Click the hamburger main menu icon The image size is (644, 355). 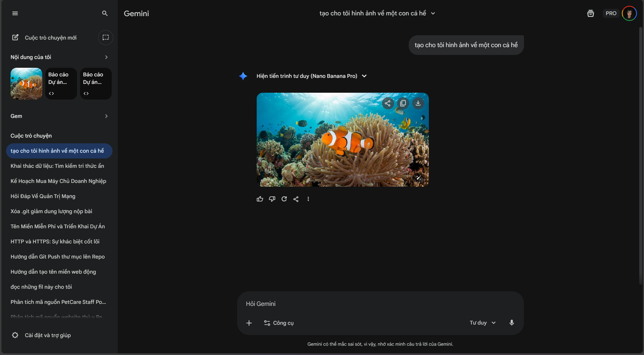coord(15,13)
